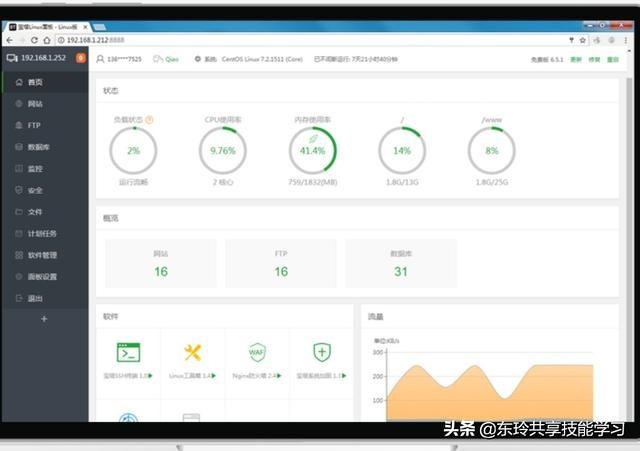Click the 重启 restart link
The image size is (640, 451).
click(613, 60)
